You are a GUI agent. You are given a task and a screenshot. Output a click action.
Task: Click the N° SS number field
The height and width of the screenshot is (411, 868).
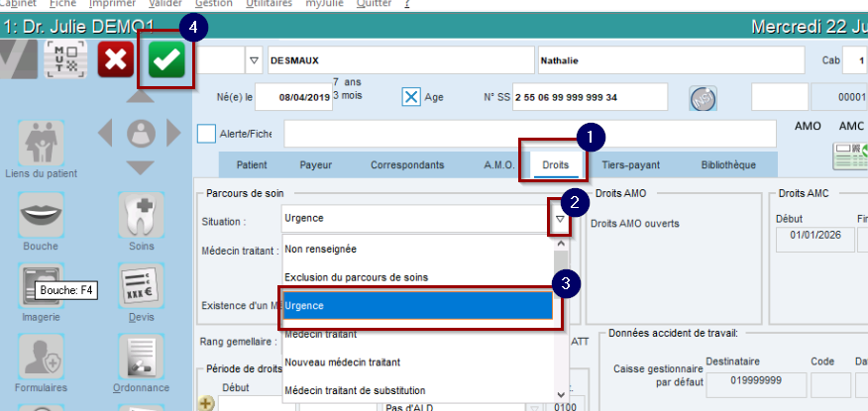point(591,97)
